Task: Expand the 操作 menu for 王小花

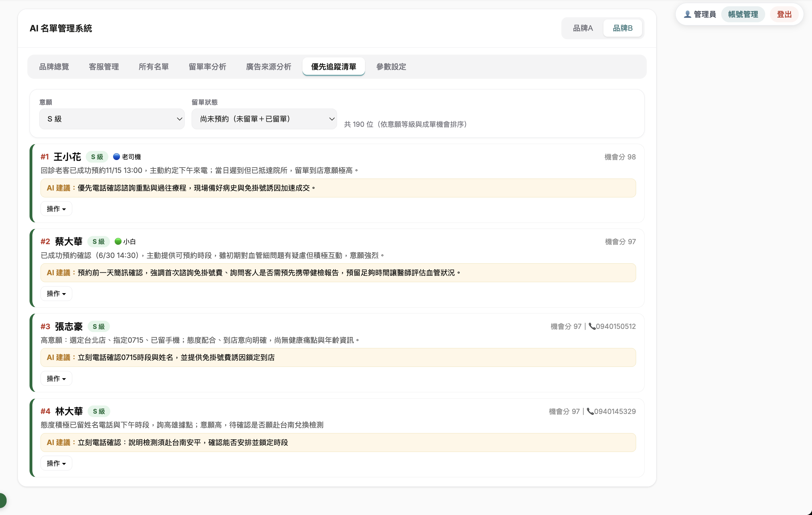Action: click(x=56, y=209)
